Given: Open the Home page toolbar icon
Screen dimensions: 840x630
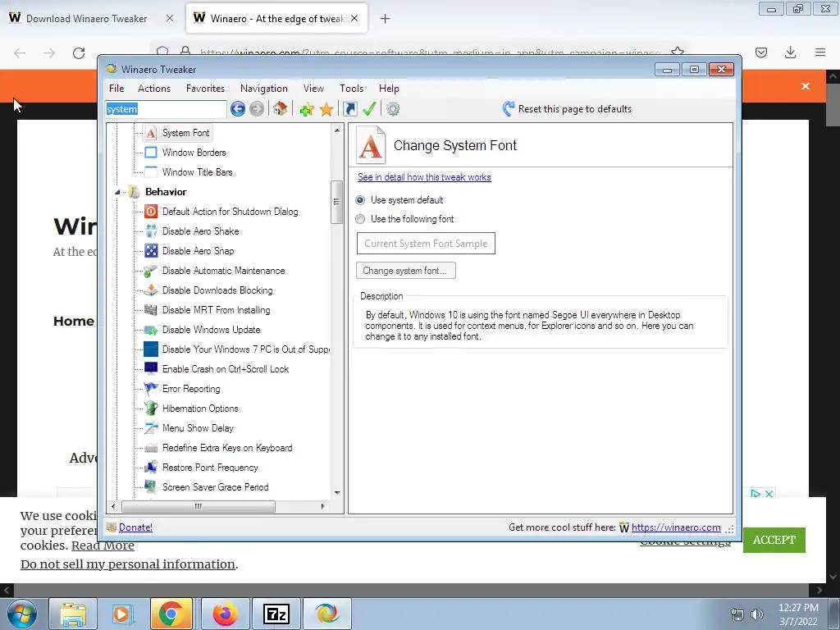Looking at the screenshot, I should click(280, 109).
